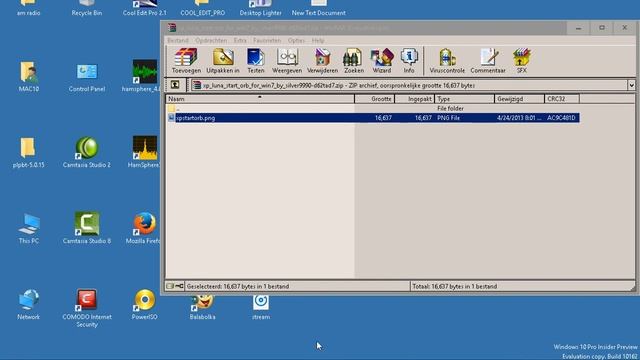Open the Favorieten menu

point(267,40)
